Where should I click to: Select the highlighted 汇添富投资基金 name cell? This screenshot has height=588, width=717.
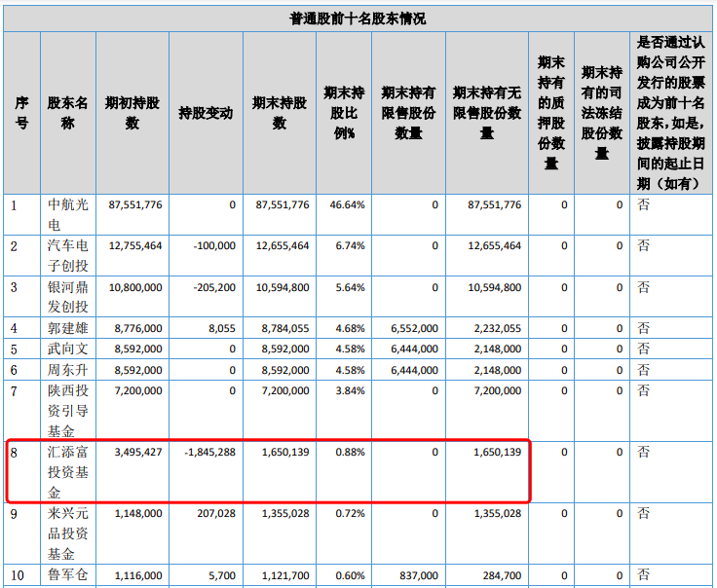(x=67, y=473)
